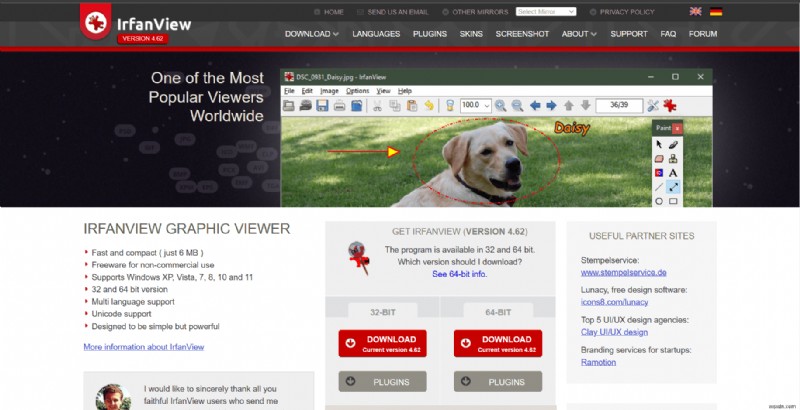Screen dimensions: 800x410
Task: Click the HOME link in top bar
Action: pyautogui.click(x=329, y=12)
